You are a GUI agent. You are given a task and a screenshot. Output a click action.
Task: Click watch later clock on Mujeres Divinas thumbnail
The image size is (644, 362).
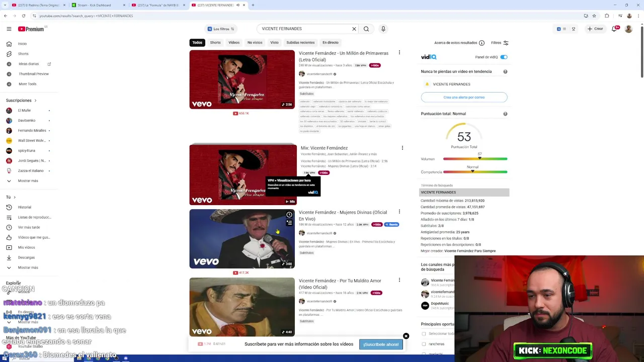289,215
